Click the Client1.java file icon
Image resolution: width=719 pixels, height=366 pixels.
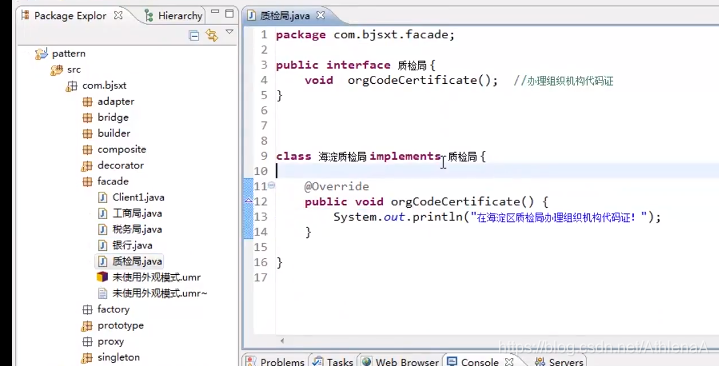[x=103, y=198]
